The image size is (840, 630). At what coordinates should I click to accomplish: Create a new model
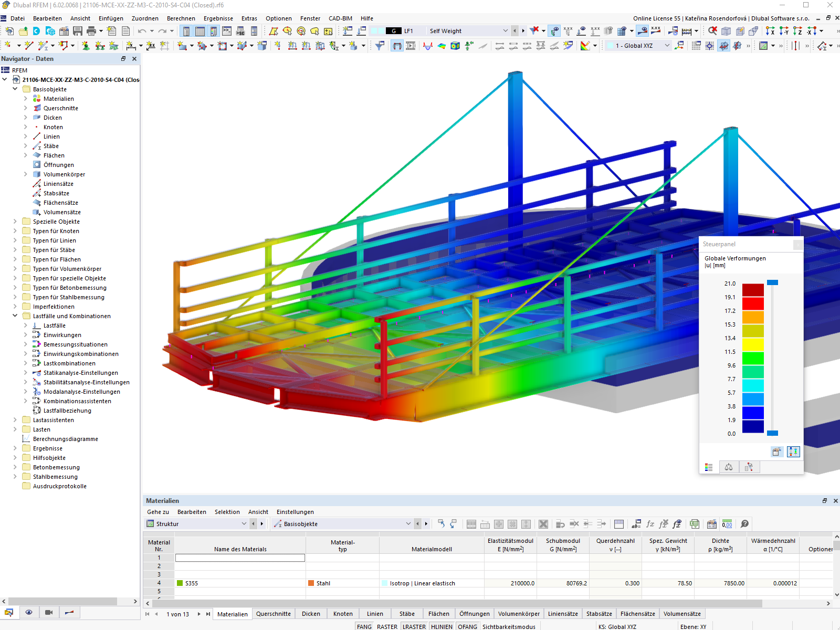point(9,30)
